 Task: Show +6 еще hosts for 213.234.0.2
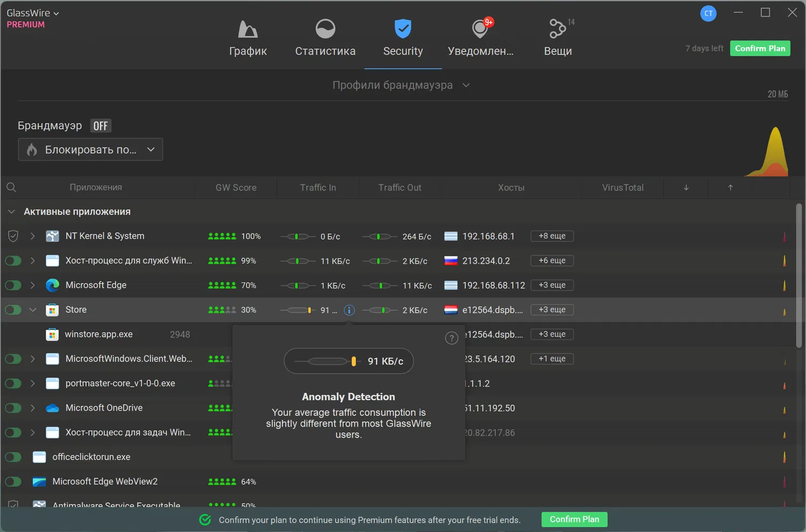552,260
